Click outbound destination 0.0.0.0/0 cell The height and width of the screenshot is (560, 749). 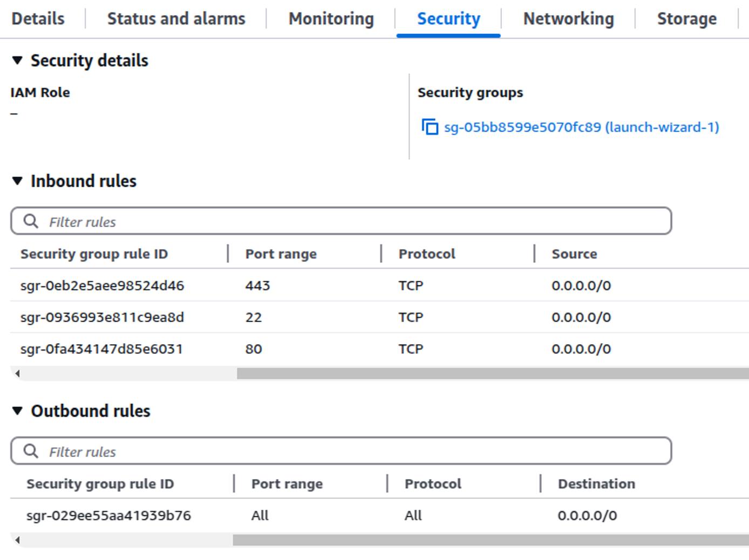(587, 515)
